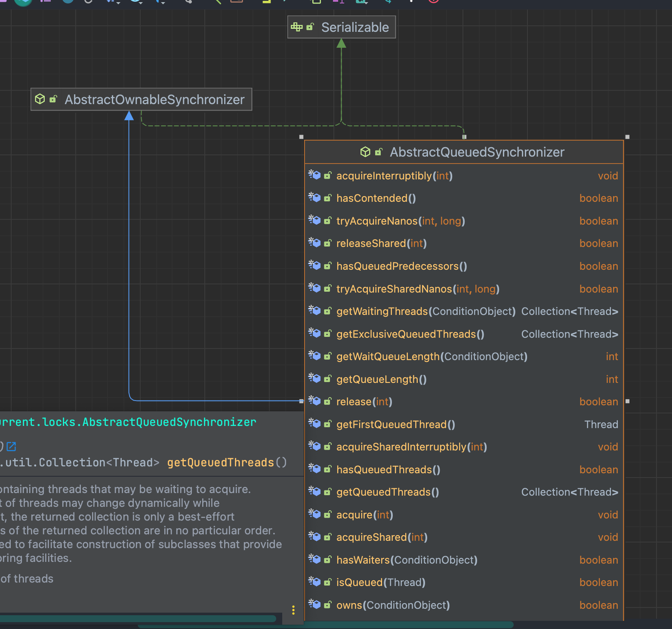672x629 pixels.
Task: Select the tryAcquireNanos(int, long) method row
Action: click(400, 221)
